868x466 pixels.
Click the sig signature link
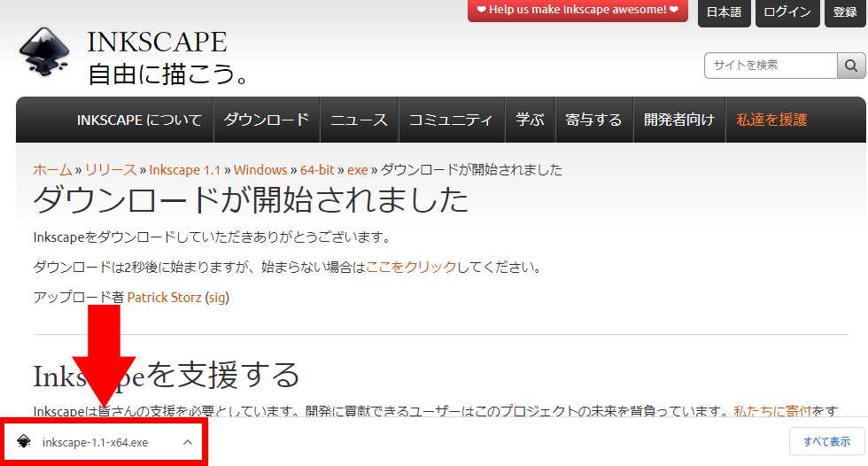[x=217, y=298]
